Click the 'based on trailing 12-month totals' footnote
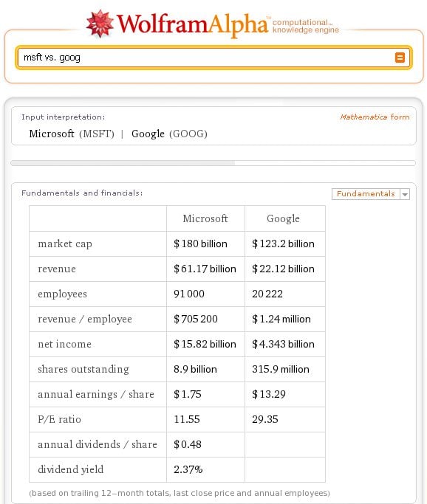The width and height of the screenshot is (427, 504). click(x=180, y=493)
